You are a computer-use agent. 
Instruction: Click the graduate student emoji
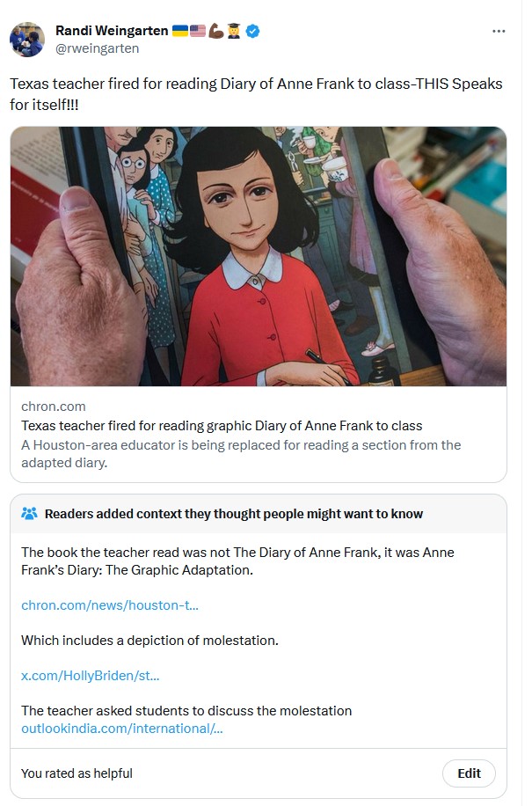click(x=234, y=31)
